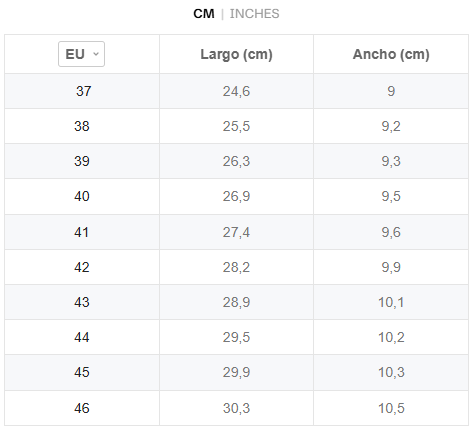The image size is (475, 433).
Task: Open the EU size system dropdown
Action: pyautogui.click(x=81, y=54)
